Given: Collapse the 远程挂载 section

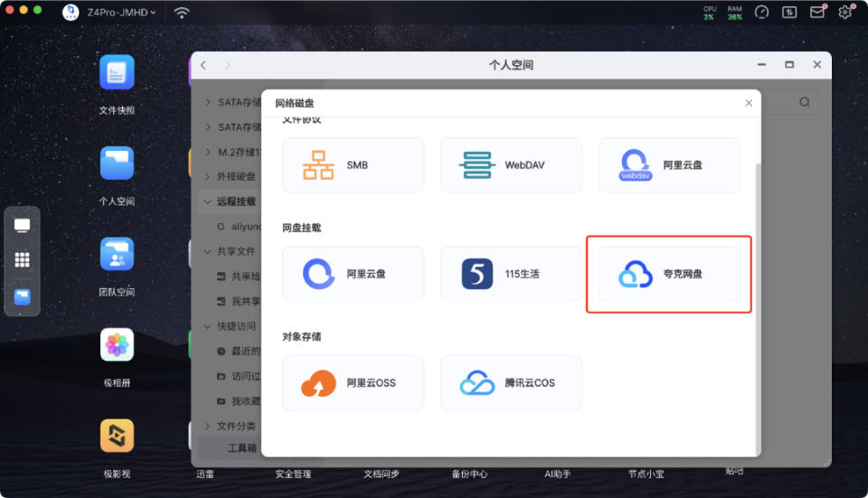Looking at the screenshot, I should tap(208, 202).
